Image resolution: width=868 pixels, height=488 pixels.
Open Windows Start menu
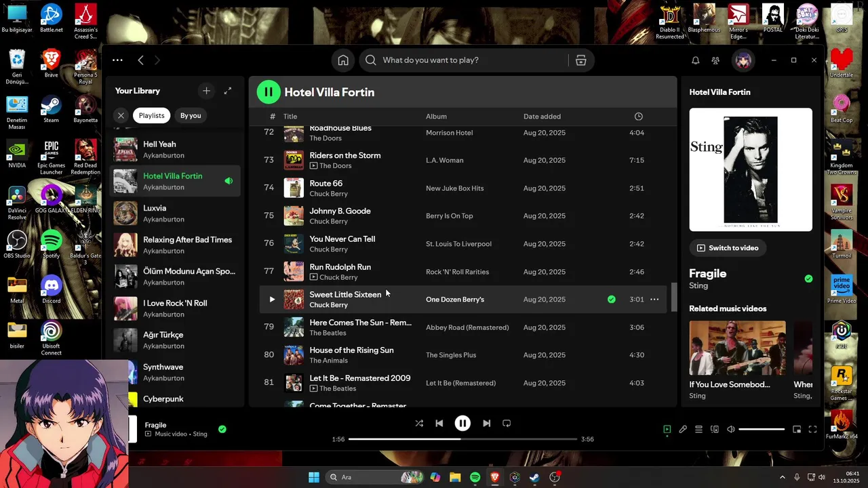click(x=314, y=477)
